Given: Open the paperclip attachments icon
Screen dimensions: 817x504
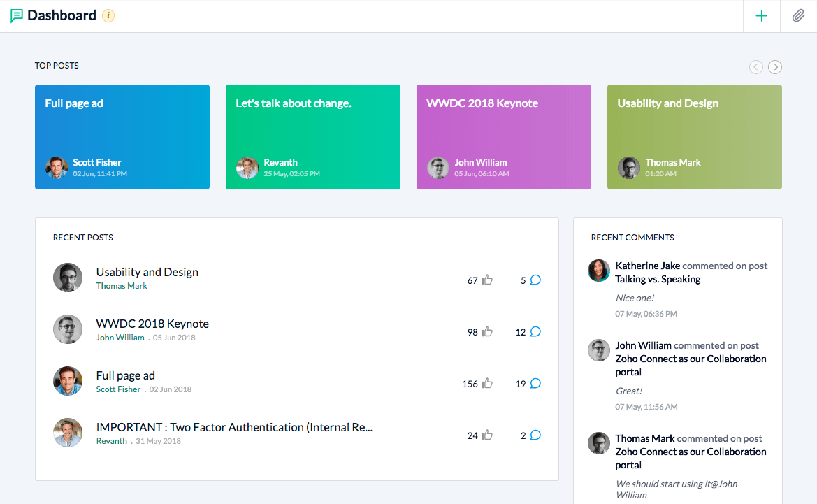Looking at the screenshot, I should pos(798,16).
